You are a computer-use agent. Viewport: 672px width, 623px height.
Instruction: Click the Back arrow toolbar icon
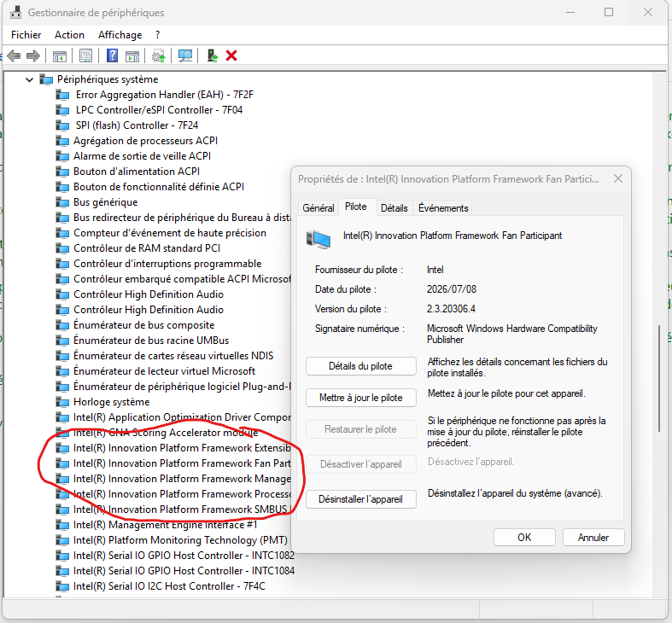click(15, 55)
